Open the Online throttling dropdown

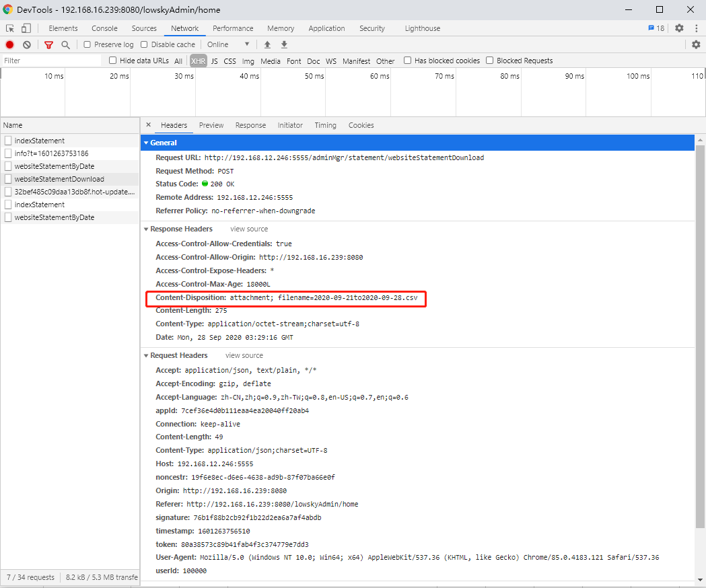point(228,44)
